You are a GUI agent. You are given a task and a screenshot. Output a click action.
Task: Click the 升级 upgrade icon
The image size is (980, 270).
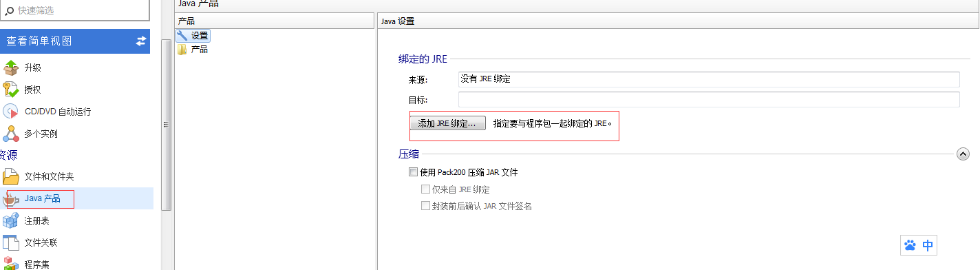pos(11,67)
